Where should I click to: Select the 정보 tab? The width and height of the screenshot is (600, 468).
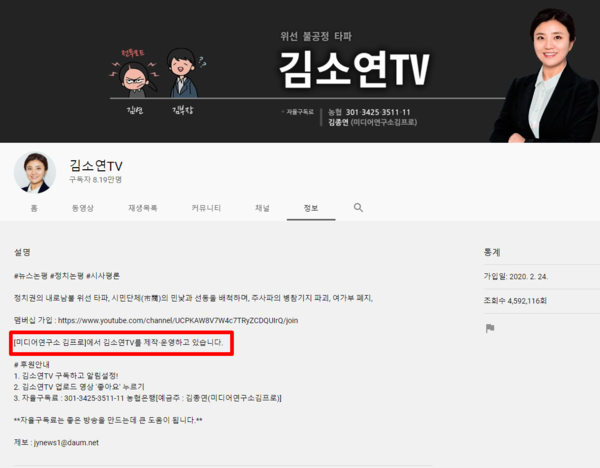click(x=311, y=208)
